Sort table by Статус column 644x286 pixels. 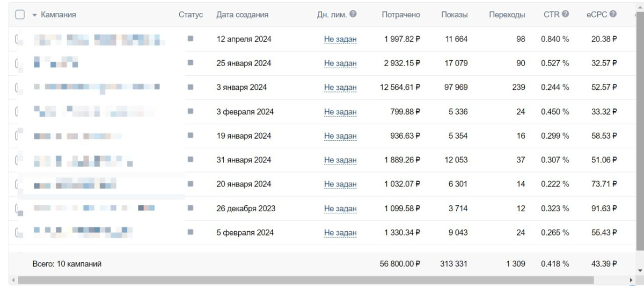191,15
